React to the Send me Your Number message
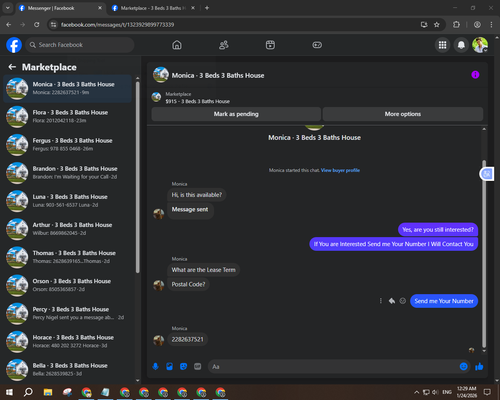The height and width of the screenshot is (400, 500). click(x=403, y=301)
